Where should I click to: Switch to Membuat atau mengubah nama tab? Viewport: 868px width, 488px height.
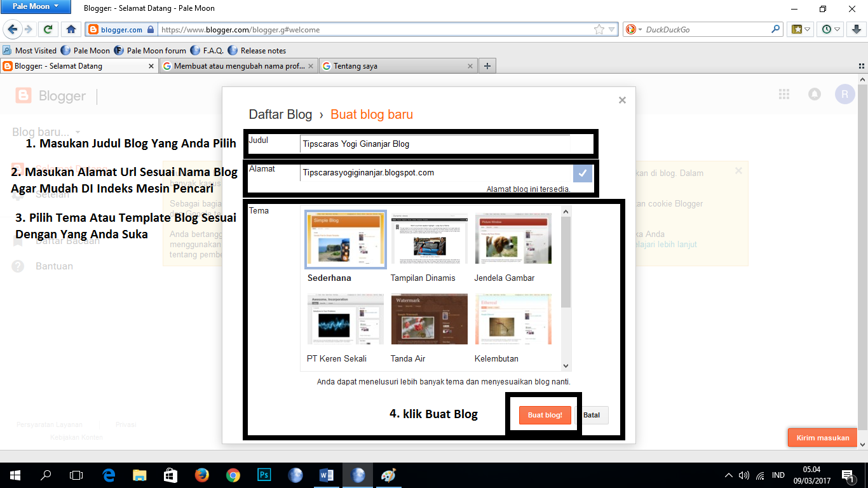(239, 66)
